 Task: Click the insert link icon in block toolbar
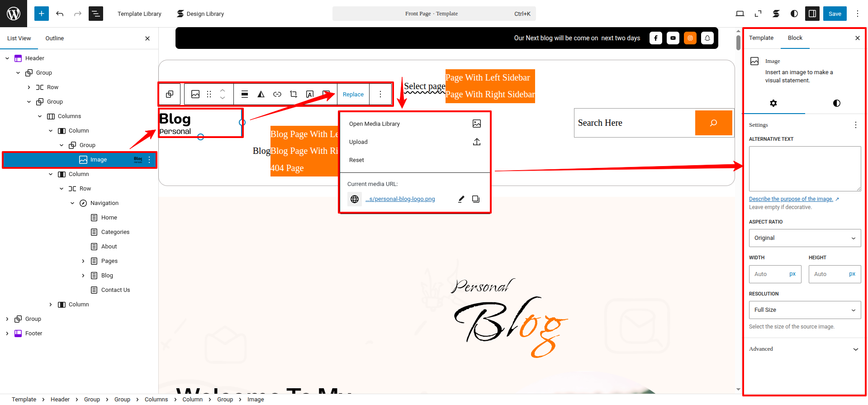coord(277,94)
